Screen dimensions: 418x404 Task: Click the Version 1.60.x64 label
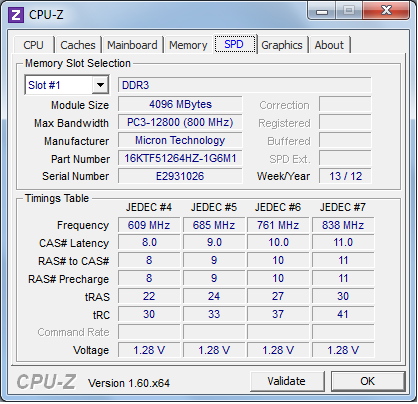point(129,383)
